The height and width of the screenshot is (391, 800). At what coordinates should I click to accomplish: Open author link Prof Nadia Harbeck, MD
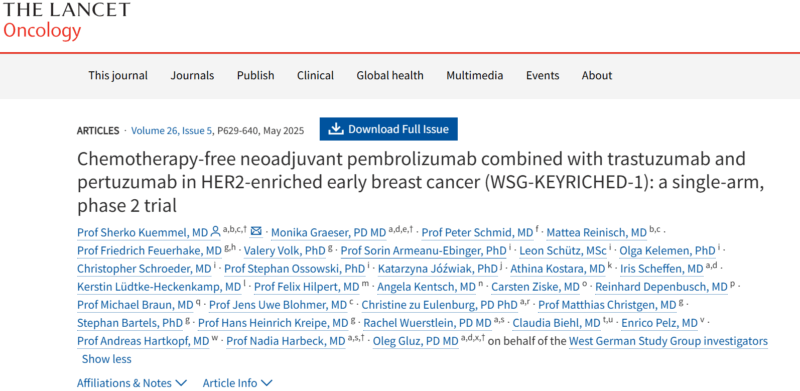tap(286, 341)
